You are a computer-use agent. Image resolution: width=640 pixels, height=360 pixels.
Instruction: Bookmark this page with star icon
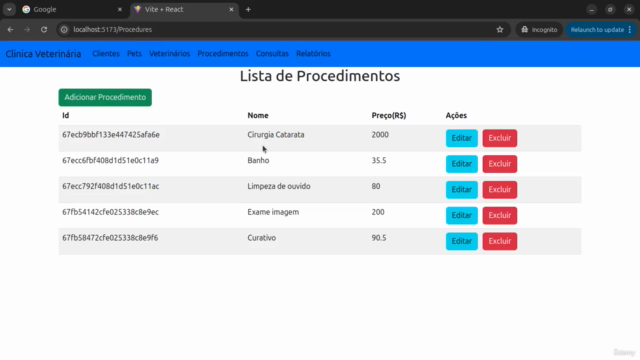(500, 29)
